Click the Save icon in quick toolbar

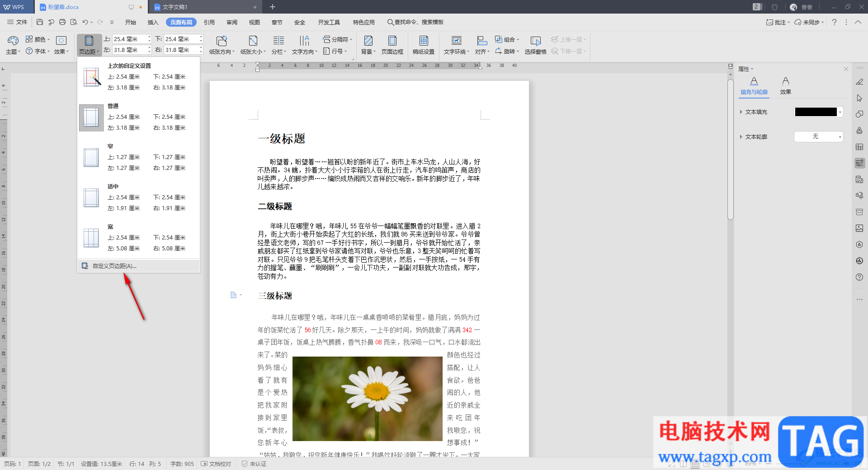point(40,22)
